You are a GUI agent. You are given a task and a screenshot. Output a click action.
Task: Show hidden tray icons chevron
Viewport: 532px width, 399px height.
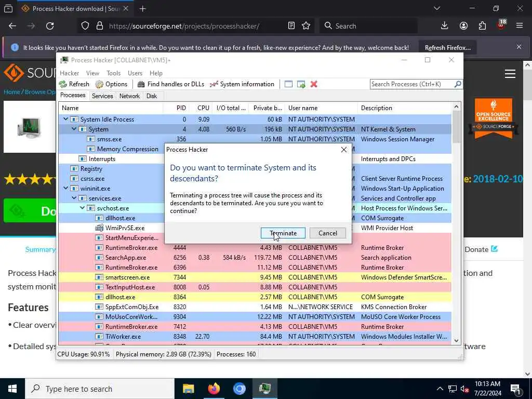point(440,389)
